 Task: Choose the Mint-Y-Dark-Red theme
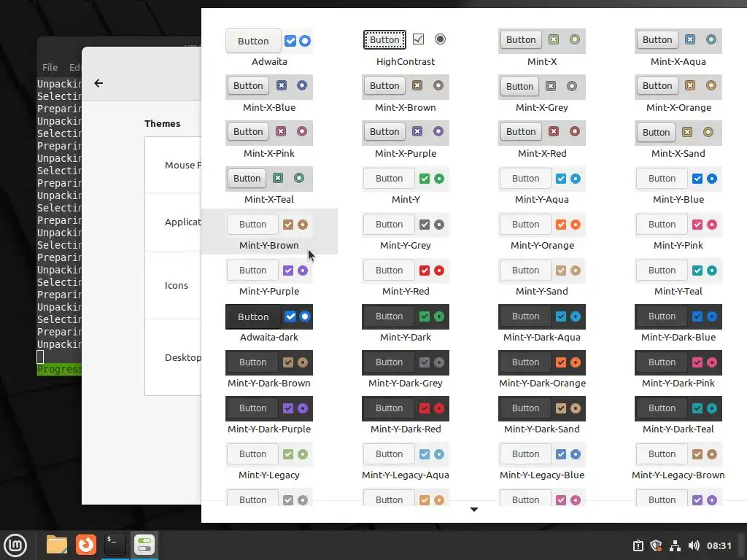click(x=406, y=416)
